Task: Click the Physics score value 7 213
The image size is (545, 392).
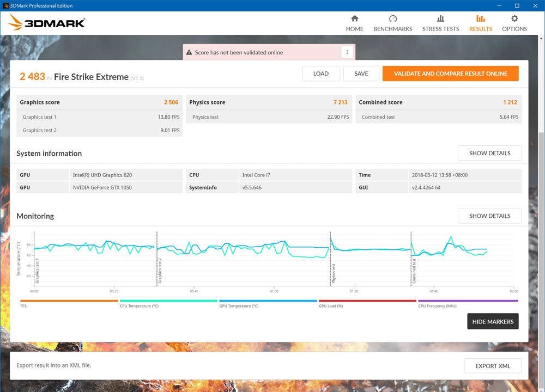Action: pos(341,102)
